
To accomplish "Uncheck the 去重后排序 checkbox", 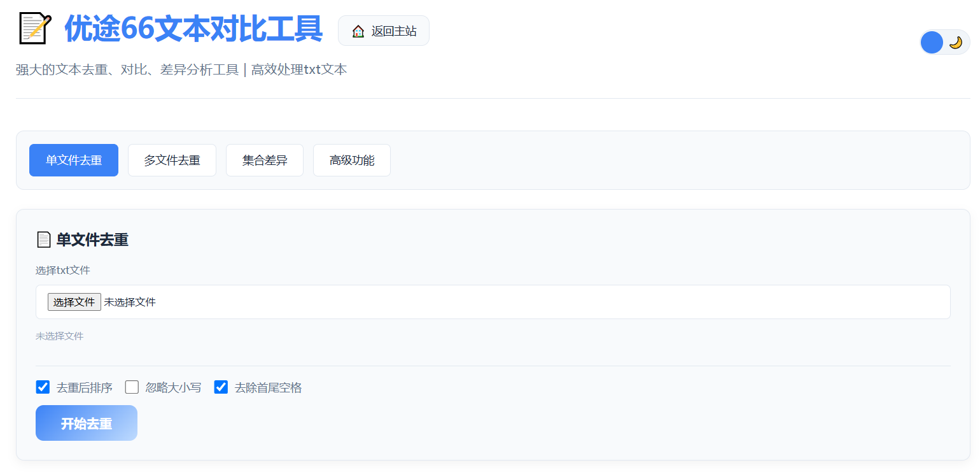I will (x=43, y=387).
